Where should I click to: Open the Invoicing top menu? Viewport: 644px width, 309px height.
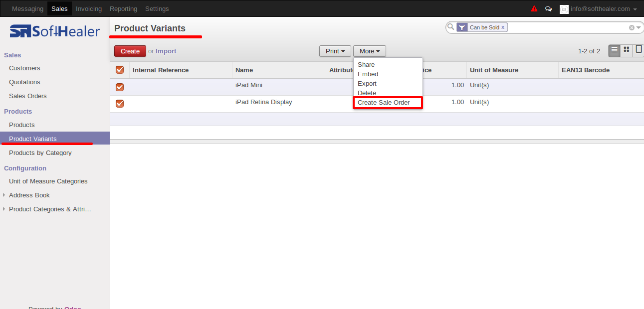click(x=89, y=8)
